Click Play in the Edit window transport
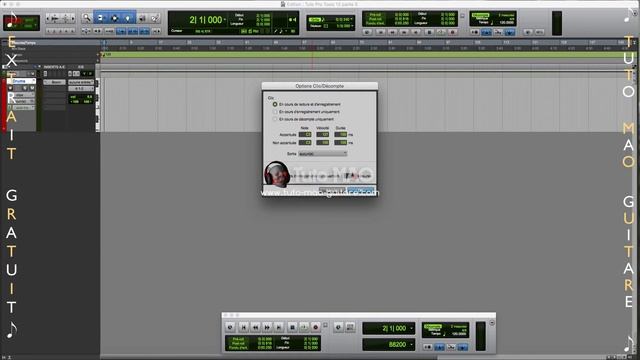640x360 pixels. click(x=440, y=31)
